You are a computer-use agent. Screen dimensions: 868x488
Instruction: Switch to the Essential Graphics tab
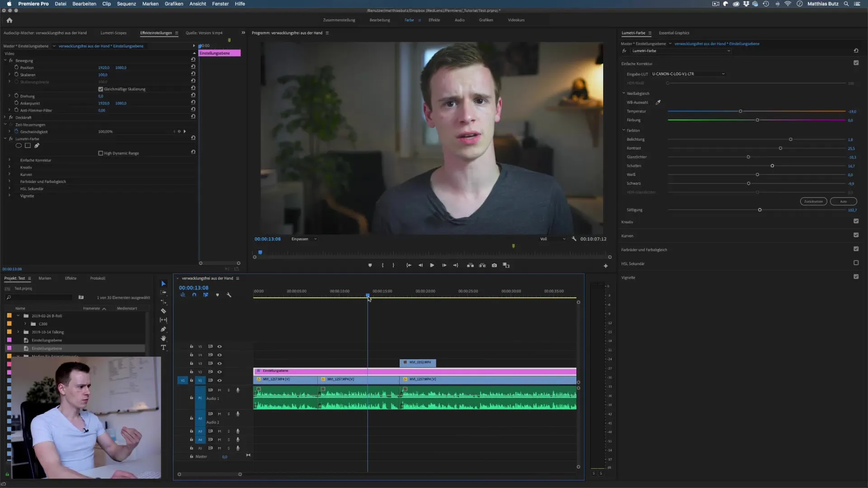tap(674, 33)
